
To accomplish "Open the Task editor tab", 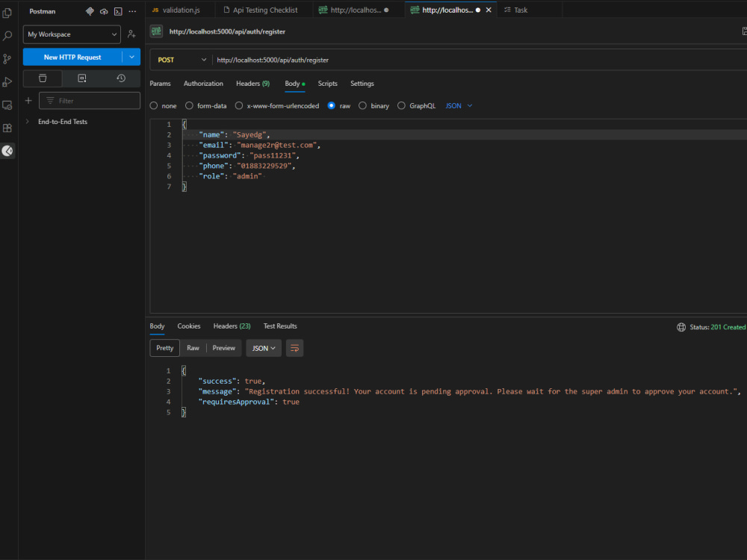I will [520, 10].
